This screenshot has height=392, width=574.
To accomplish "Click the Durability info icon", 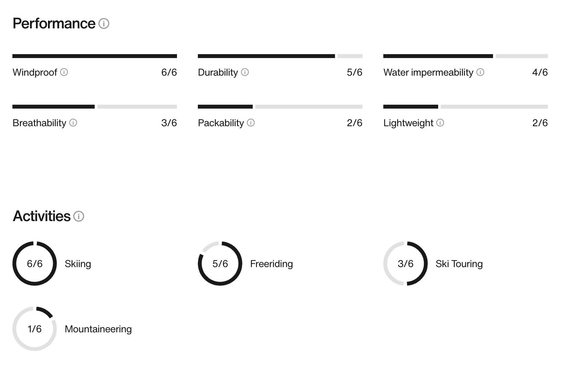I will coord(245,72).
